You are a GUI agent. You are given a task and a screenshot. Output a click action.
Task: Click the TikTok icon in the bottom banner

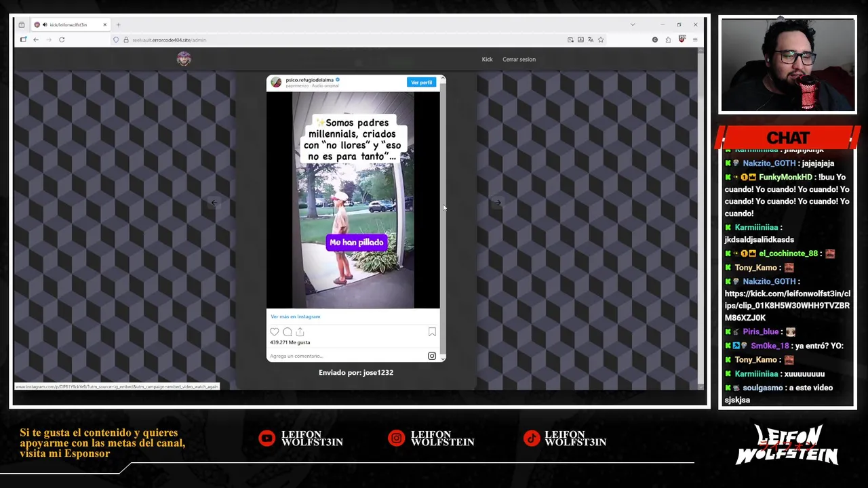click(x=531, y=439)
